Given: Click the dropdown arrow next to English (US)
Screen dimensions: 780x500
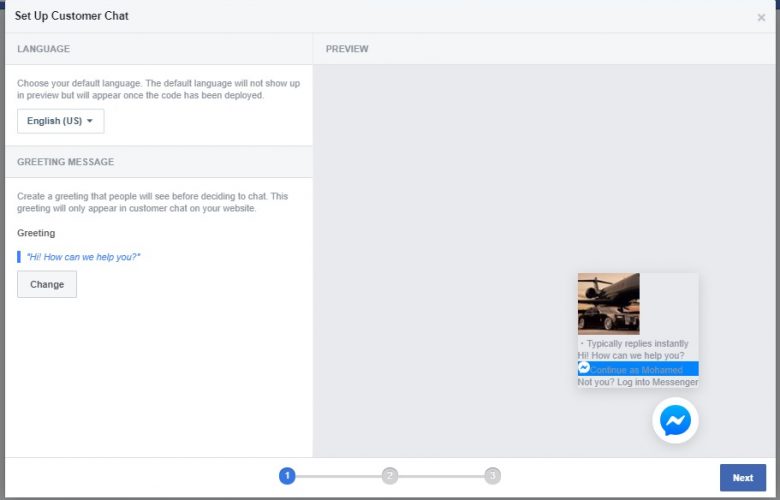Looking at the screenshot, I should tap(90, 121).
